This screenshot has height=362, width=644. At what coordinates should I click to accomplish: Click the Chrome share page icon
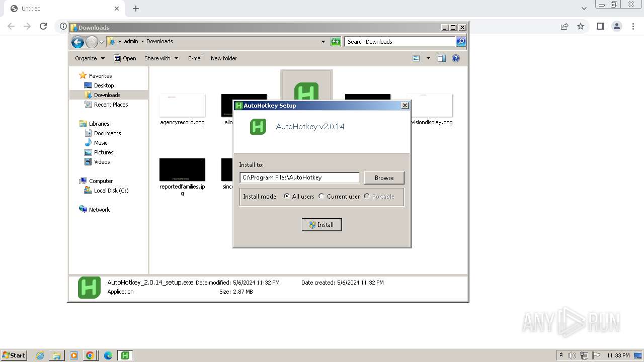565,26
